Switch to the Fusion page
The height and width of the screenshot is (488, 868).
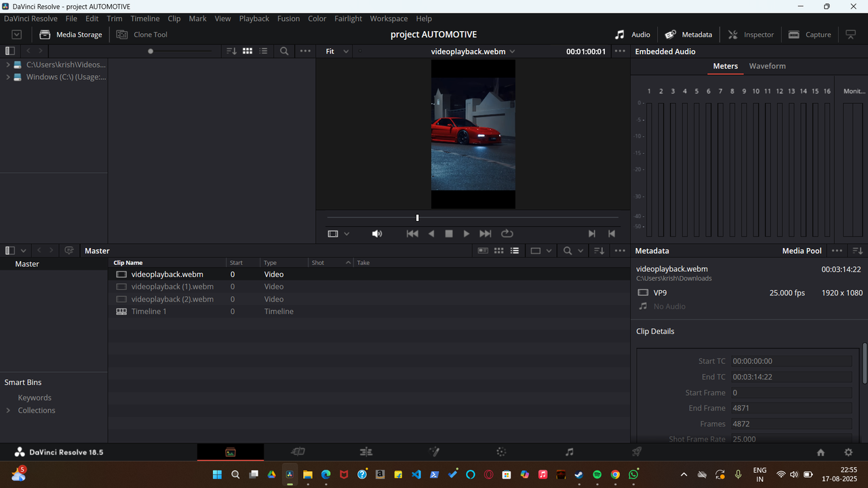coord(434,451)
